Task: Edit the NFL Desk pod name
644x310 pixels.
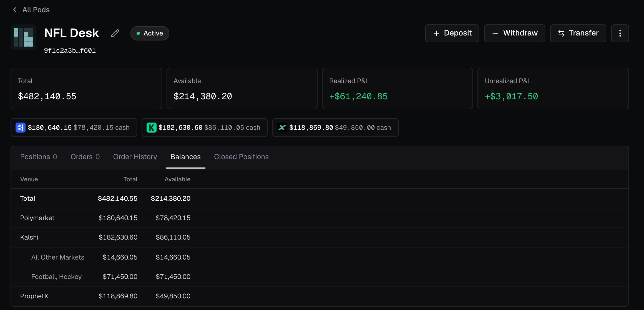Action: pyautogui.click(x=115, y=33)
